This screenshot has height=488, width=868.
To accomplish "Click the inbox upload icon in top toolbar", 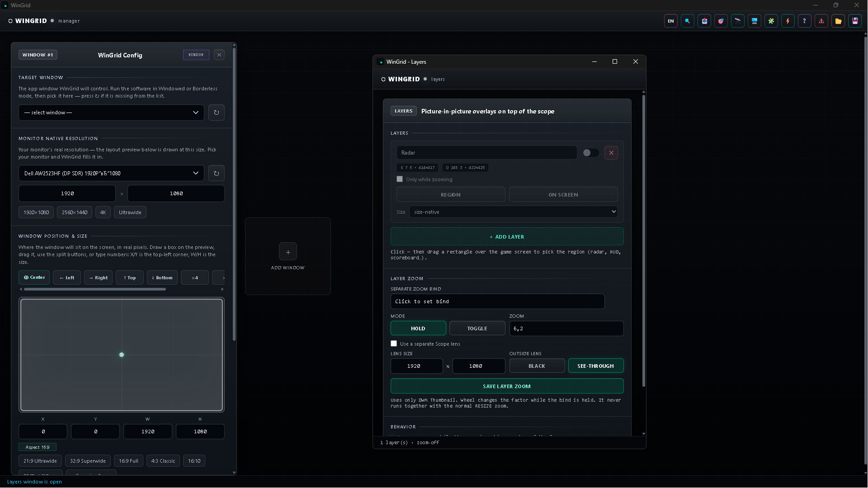I will [704, 21].
